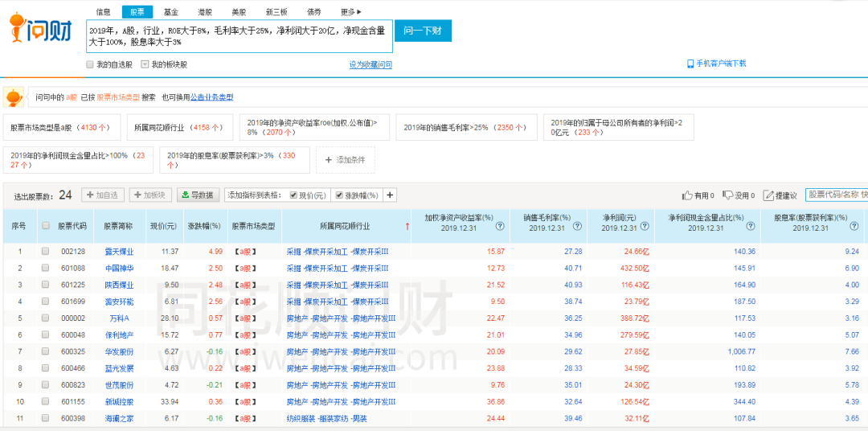This screenshot has width=868, height=431.
Task: Click the help icon for 净利润现金含量占比 column
Action: click(x=751, y=226)
